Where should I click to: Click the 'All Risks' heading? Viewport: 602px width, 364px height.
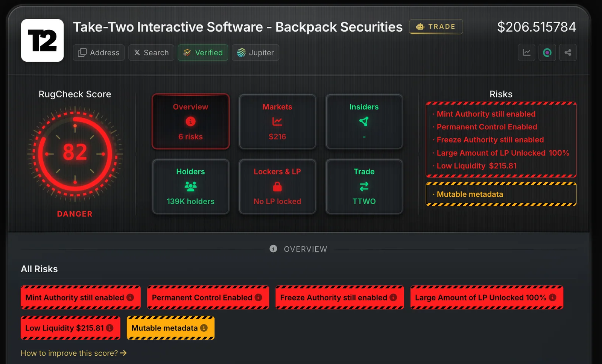coord(39,269)
